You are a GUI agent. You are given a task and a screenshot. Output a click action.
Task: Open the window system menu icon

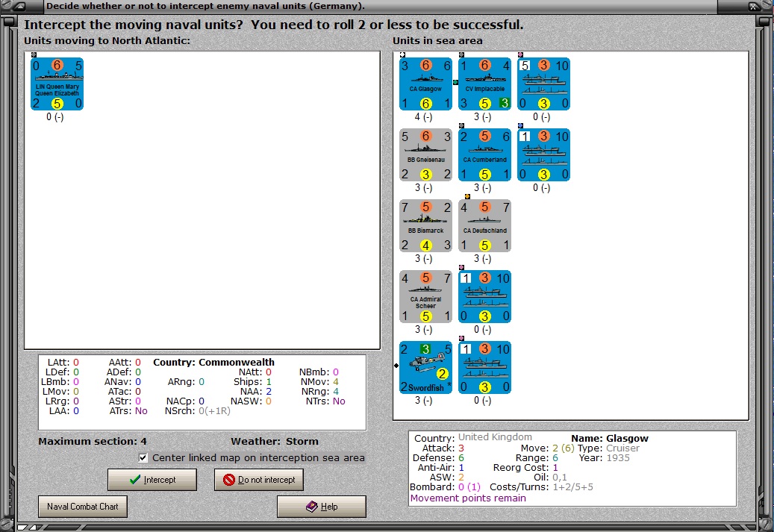pos(19,7)
